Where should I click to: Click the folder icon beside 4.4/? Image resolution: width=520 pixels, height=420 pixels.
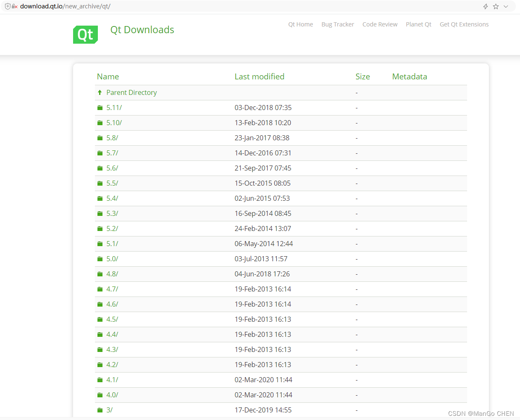(x=100, y=335)
